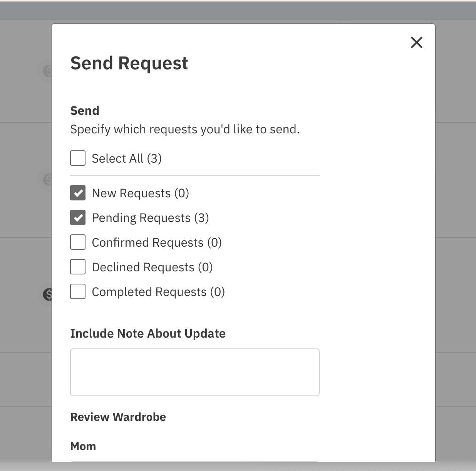Click the "Confirmed Requests (0)" label
This screenshot has width=476, height=471.
(157, 242)
